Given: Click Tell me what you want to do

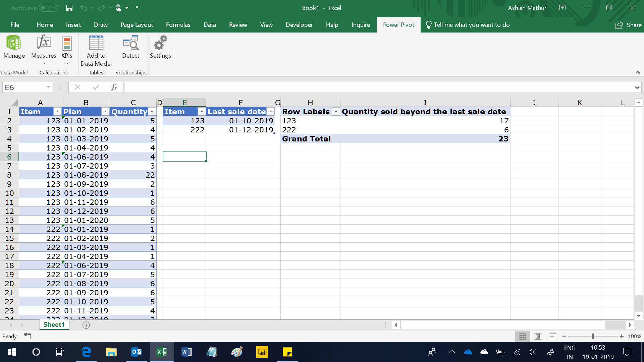Looking at the screenshot, I should click(468, 25).
